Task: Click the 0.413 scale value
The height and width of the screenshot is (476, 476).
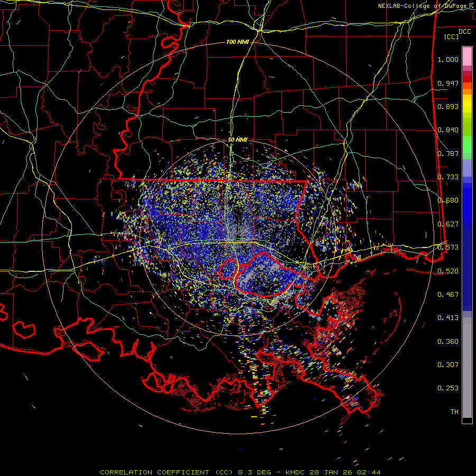Action: point(448,318)
